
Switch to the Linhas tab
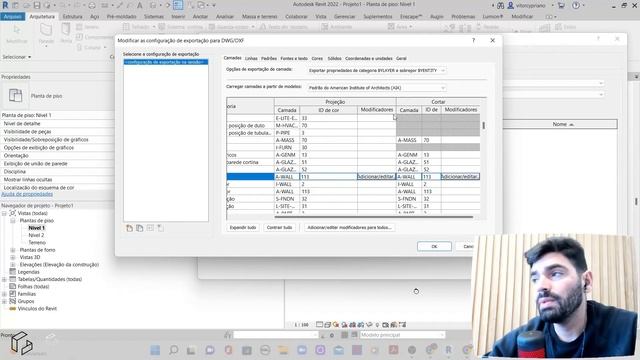[251, 58]
